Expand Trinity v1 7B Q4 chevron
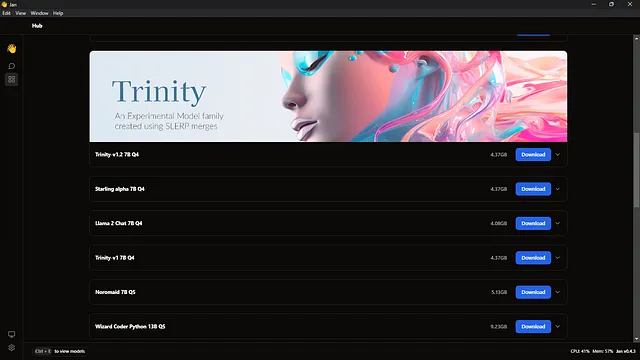Screen dimensions: 640x360 click(558, 258)
